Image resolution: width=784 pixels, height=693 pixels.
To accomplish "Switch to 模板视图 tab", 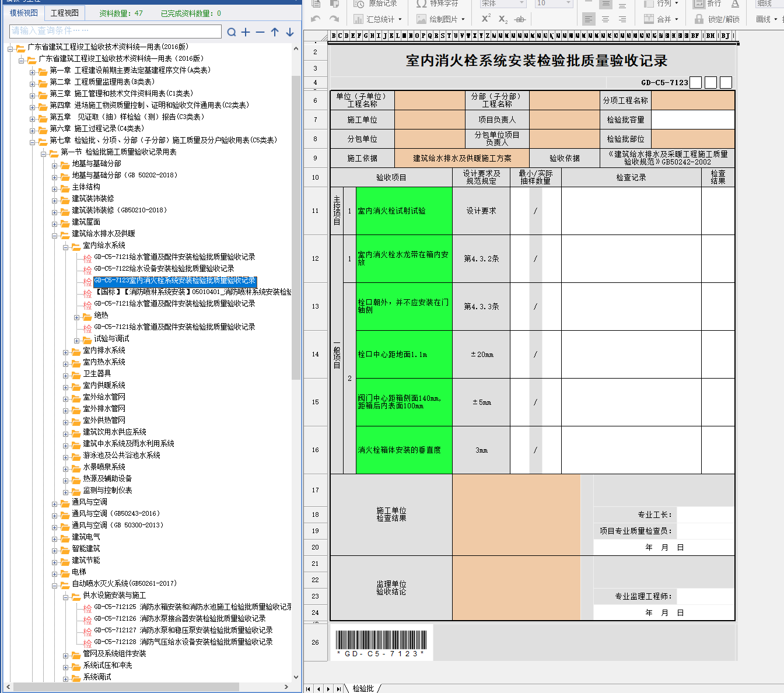I will click(24, 13).
